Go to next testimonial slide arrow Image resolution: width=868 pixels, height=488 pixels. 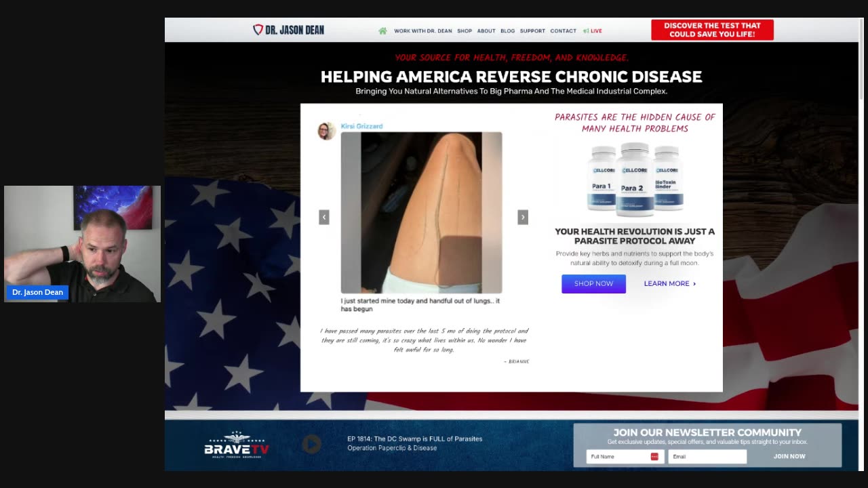[x=523, y=217]
